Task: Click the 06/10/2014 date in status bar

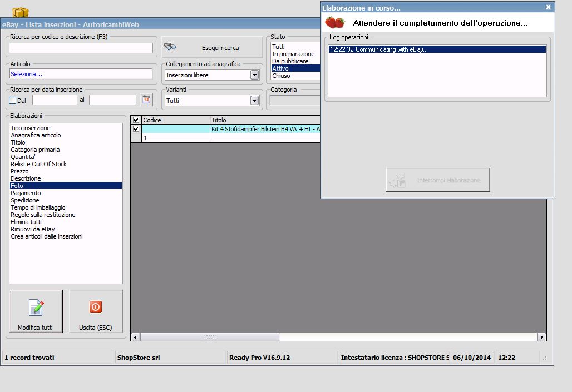Action: click(472, 358)
